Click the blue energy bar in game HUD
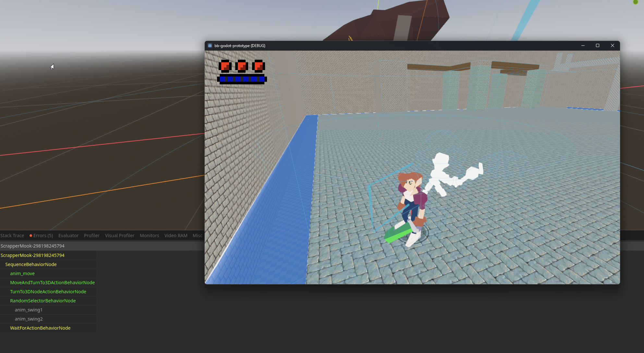Screen dimensions: 644x353 (x=242, y=79)
